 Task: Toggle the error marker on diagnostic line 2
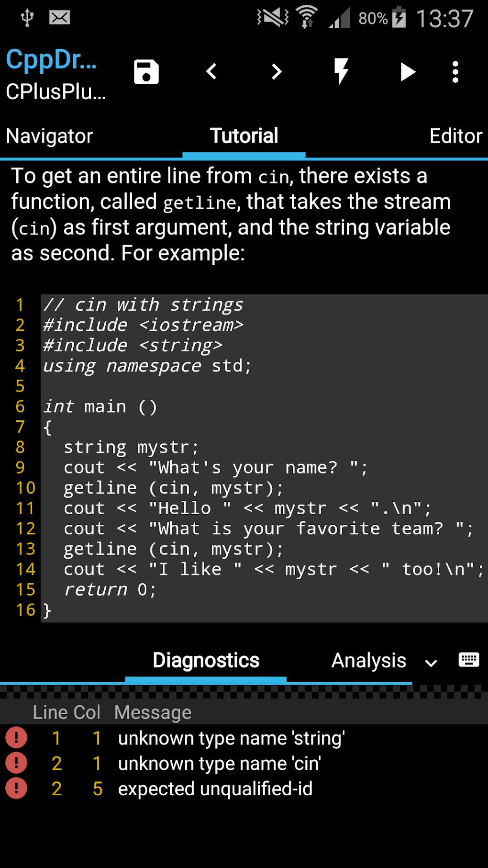(17, 763)
